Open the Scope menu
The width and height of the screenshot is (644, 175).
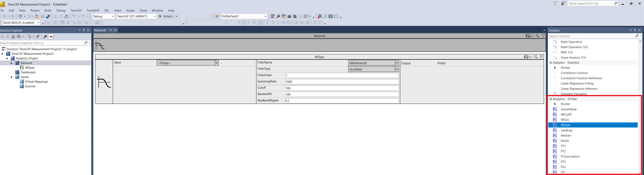point(130,11)
